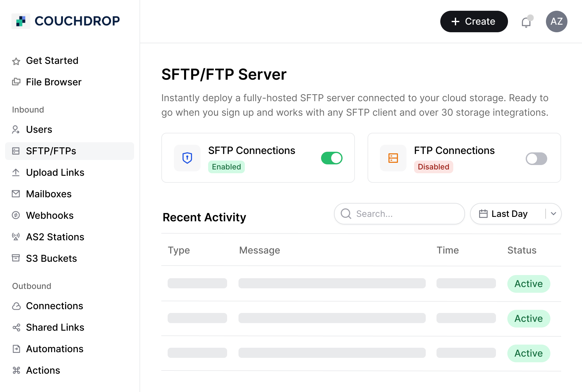Viewport: 582px width, 392px height.
Task: Expand the chevron next to Last Day
Action: tap(553, 214)
